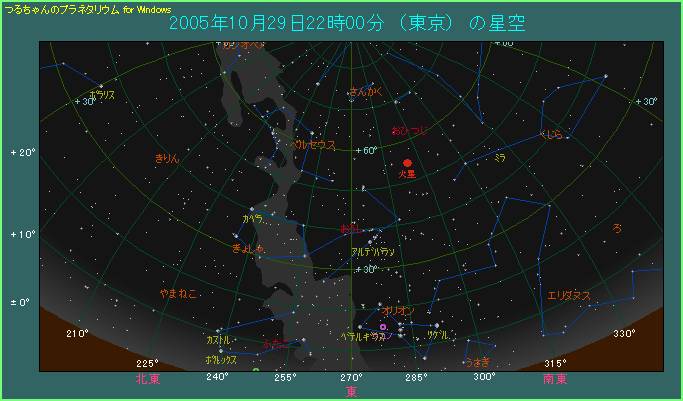Click the くじら constellation label
The height and width of the screenshot is (401, 683).
click(x=551, y=134)
